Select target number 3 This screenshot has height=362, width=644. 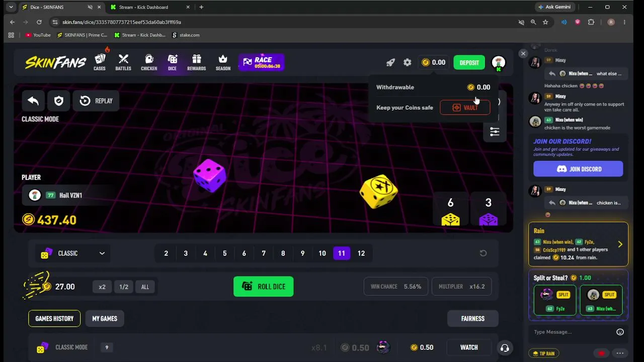pos(186,253)
